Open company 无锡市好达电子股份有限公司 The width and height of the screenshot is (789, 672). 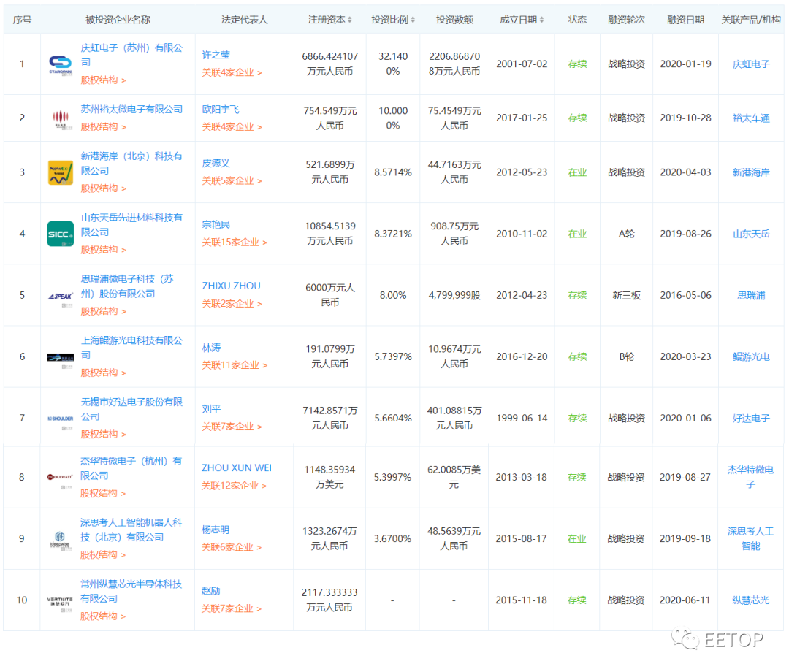(131, 410)
